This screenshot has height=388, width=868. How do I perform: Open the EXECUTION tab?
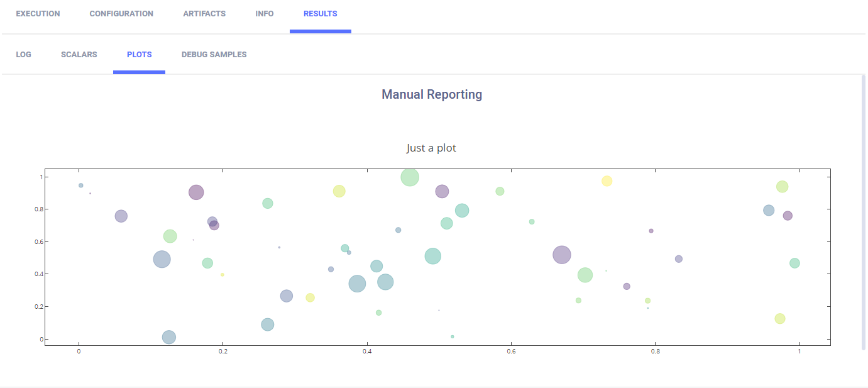click(38, 14)
